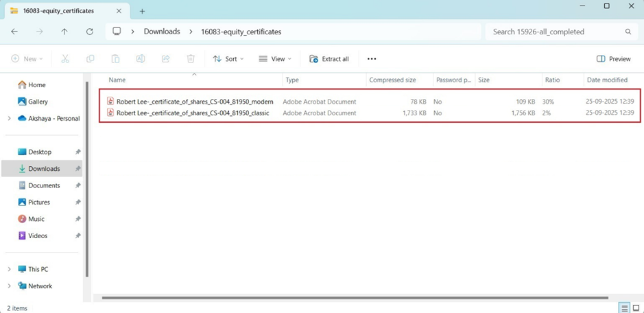The image size is (644, 313).
Task: Expand the This PC tree node
Action: point(9,269)
